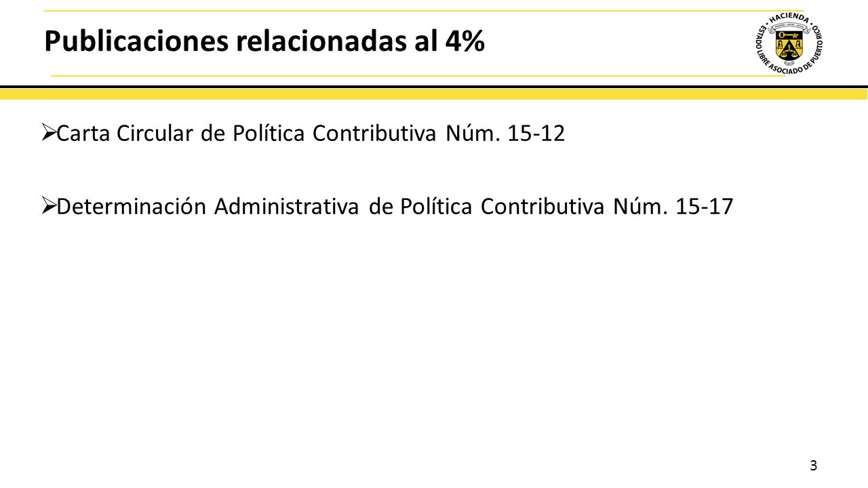
Task: Click the HACIENDA lettering atop the seal
Action: 789,18
